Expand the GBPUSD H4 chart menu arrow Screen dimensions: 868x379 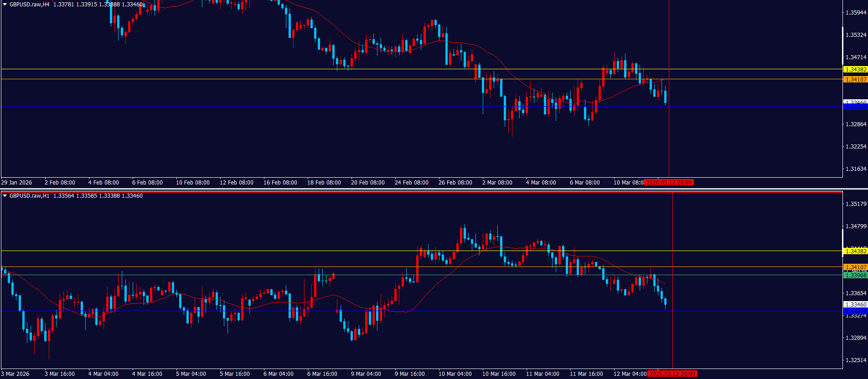coord(5,5)
